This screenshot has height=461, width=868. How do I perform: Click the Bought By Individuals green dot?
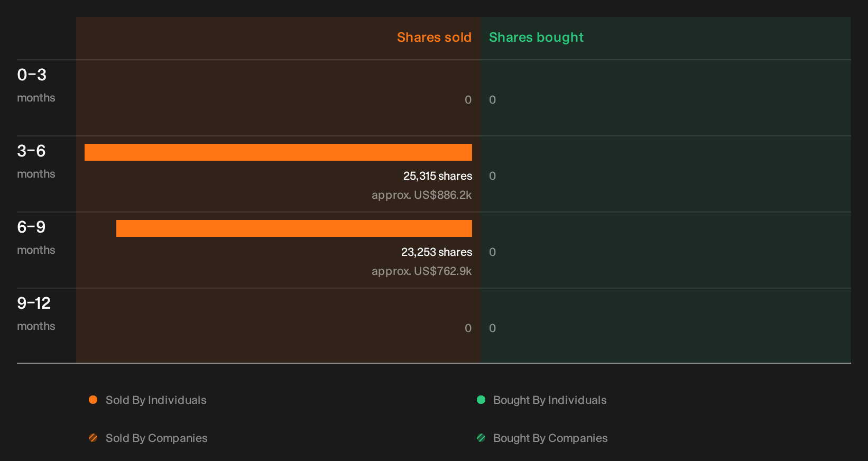tap(481, 400)
